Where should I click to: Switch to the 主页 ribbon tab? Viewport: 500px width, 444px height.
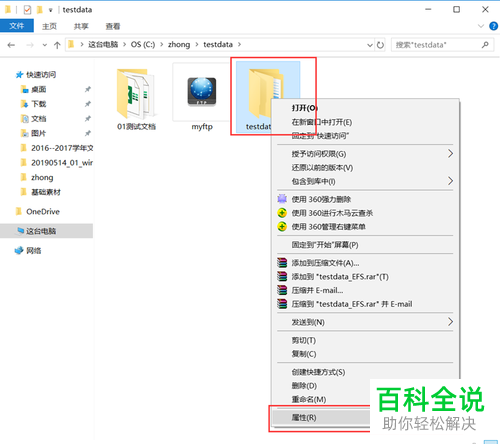tap(49, 26)
